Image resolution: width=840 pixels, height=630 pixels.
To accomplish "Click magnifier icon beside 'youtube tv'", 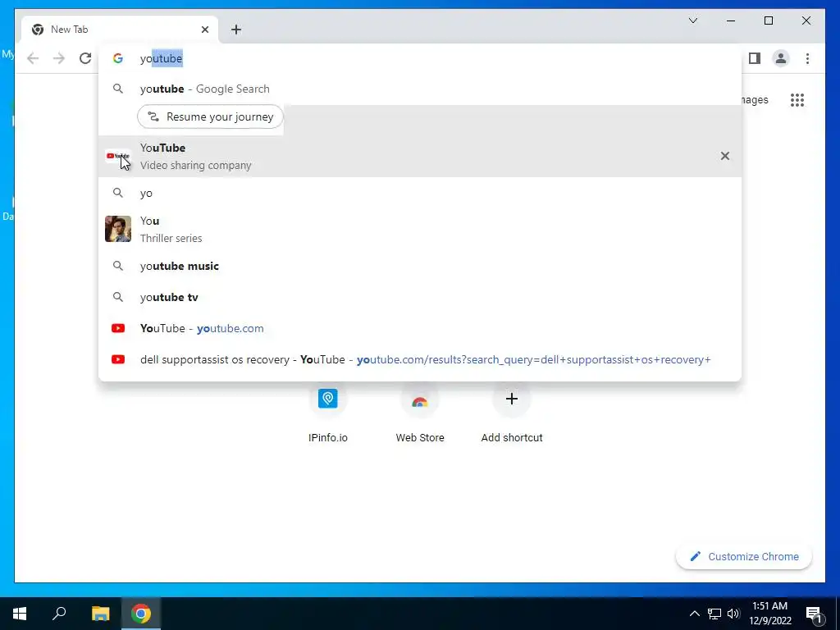I will point(118,297).
